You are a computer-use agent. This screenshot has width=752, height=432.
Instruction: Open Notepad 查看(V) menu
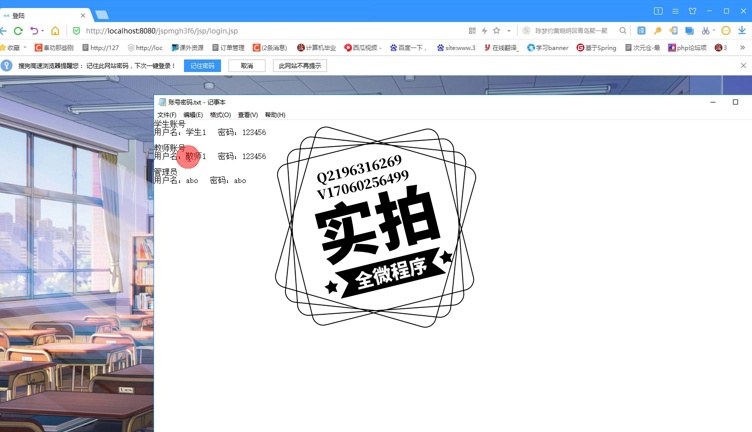[247, 115]
